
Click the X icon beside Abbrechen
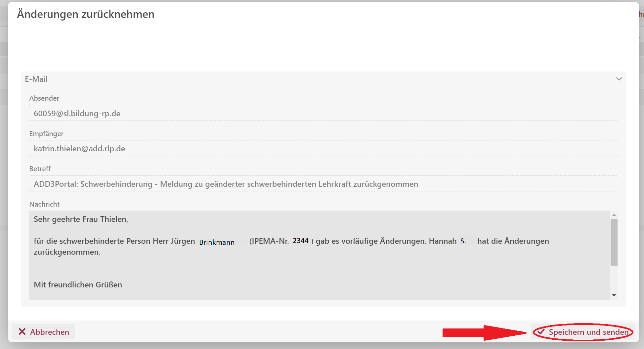click(22, 331)
